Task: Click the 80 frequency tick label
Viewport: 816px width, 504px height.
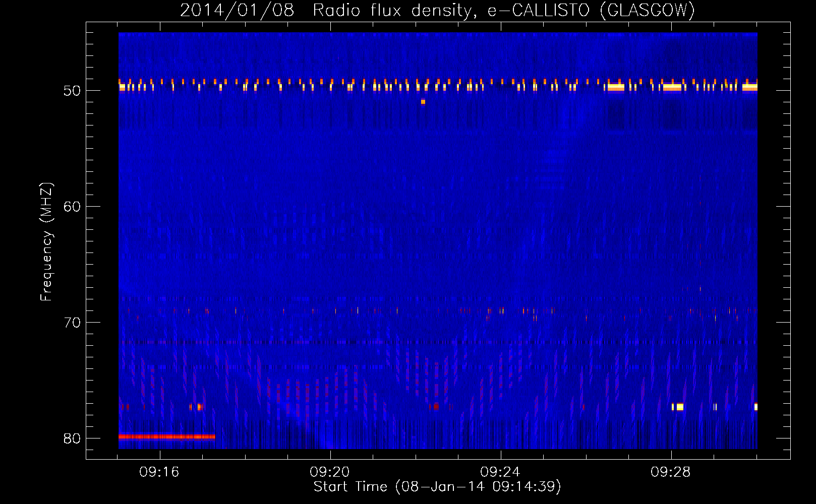Action: point(72,438)
